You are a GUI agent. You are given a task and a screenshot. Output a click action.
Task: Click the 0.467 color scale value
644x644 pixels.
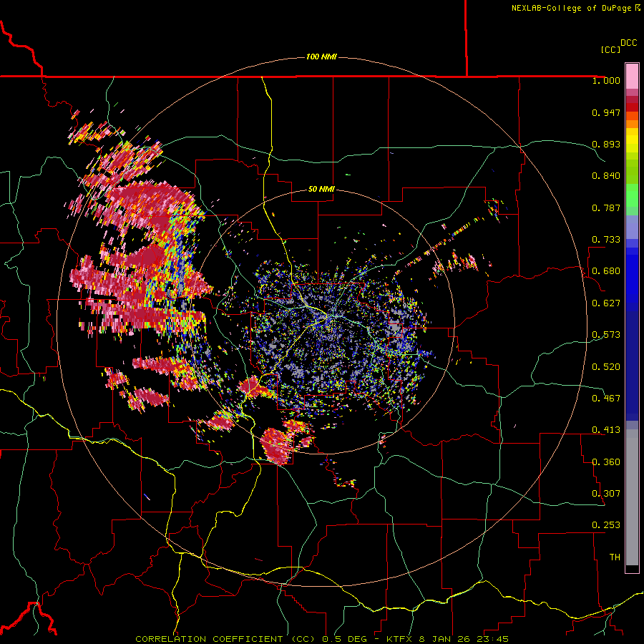pos(606,399)
